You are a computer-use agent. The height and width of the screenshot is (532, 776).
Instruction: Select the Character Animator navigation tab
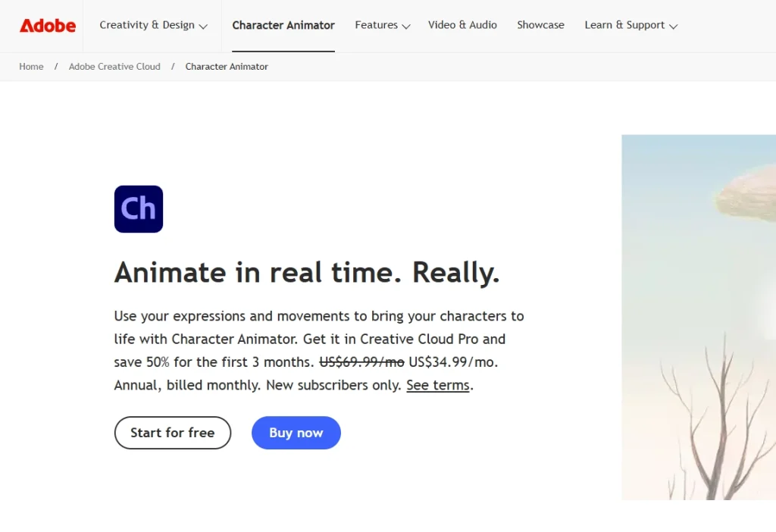[x=283, y=25]
